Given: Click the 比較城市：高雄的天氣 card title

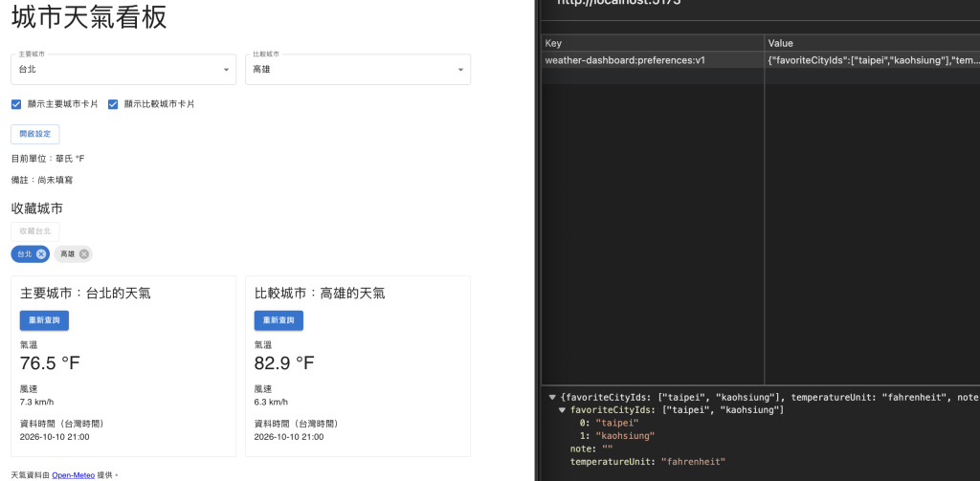Looking at the screenshot, I should (x=320, y=293).
